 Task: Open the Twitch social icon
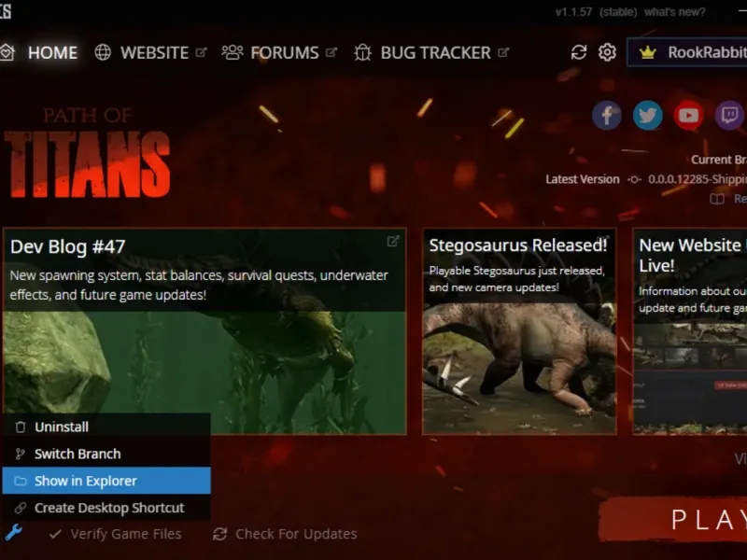tap(729, 115)
